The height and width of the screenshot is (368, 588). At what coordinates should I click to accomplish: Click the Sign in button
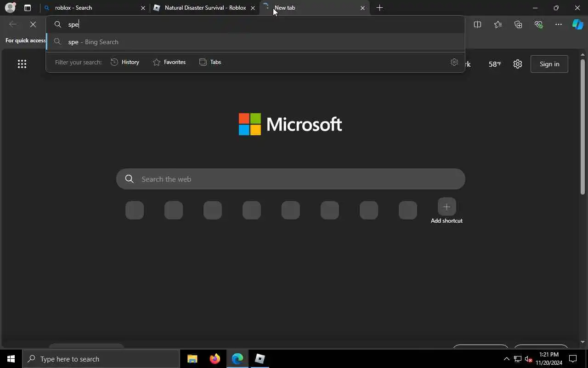549,64
